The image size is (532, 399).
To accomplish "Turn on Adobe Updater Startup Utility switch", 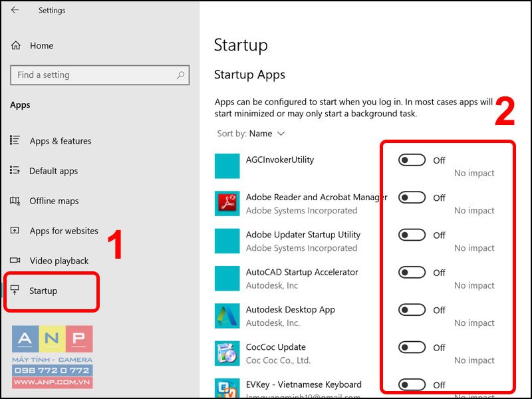I will pyautogui.click(x=412, y=235).
